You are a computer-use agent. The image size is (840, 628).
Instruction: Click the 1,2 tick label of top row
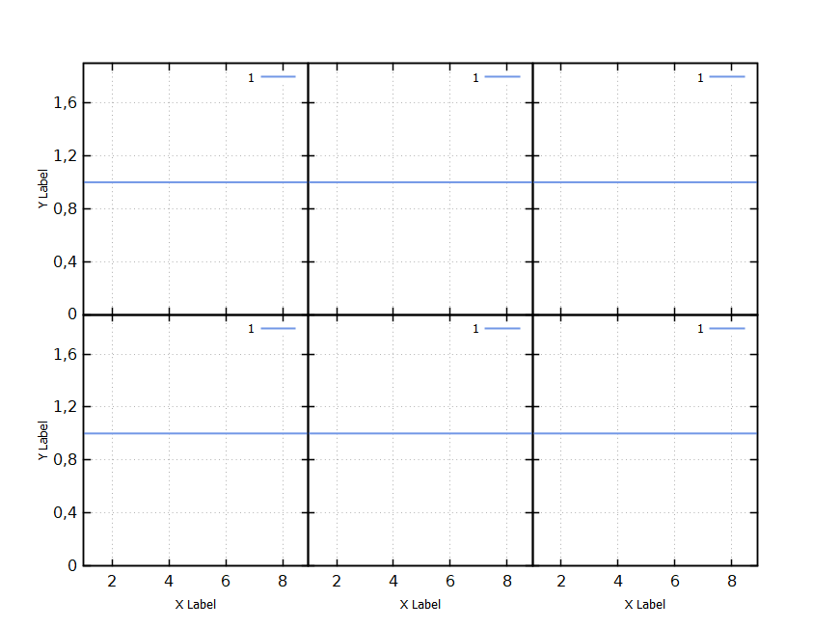pos(66,155)
